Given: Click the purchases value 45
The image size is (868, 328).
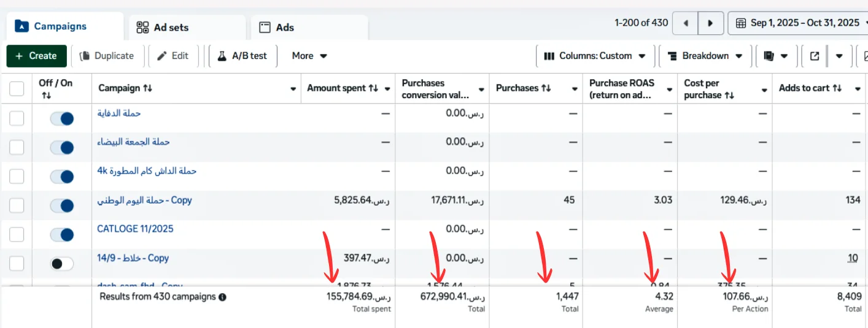Looking at the screenshot, I should pos(569,200).
